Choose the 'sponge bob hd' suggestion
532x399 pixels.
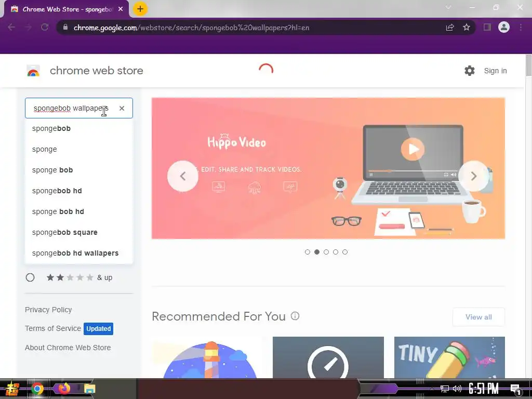(x=79, y=211)
